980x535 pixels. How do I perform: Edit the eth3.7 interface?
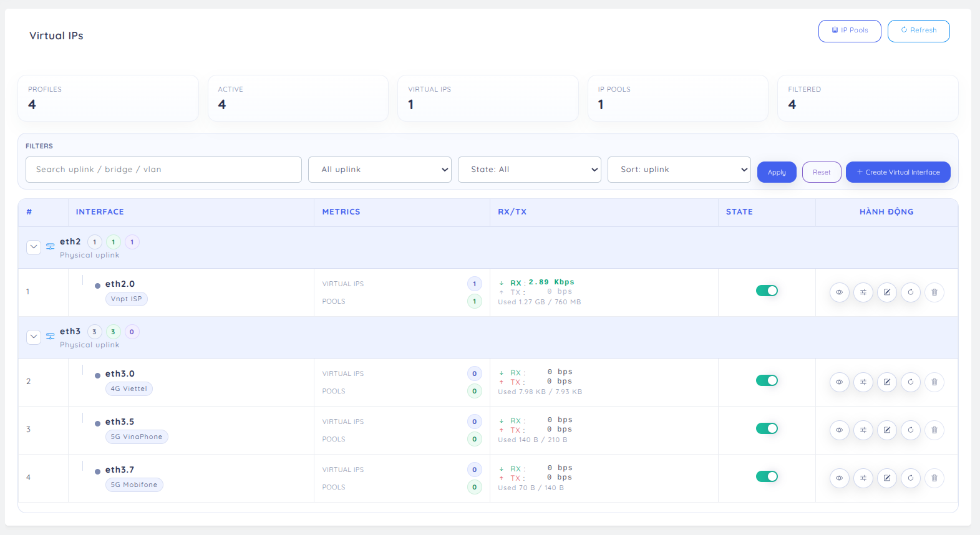click(886, 478)
